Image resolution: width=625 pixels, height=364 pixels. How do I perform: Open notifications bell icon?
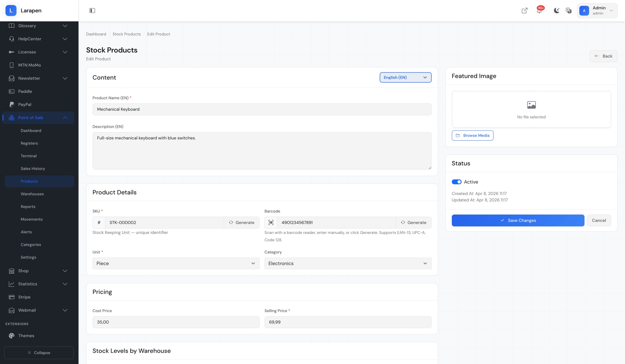tap(539, 11)
